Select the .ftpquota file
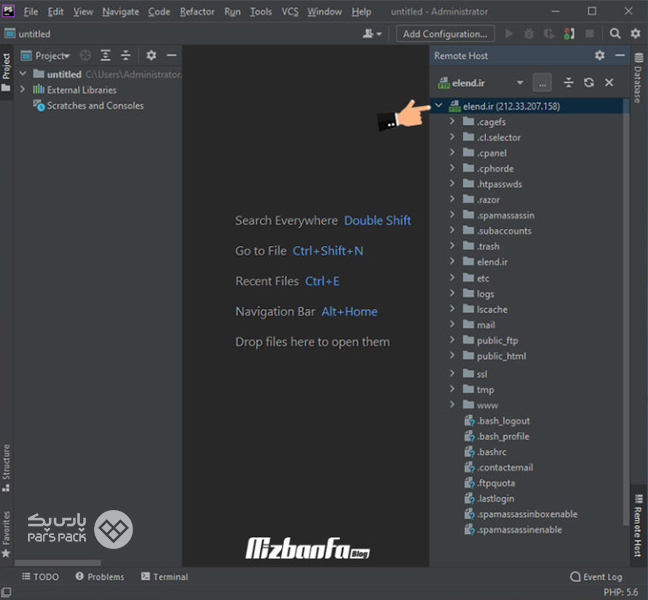648x600 pixels. [x=490, y=483]
